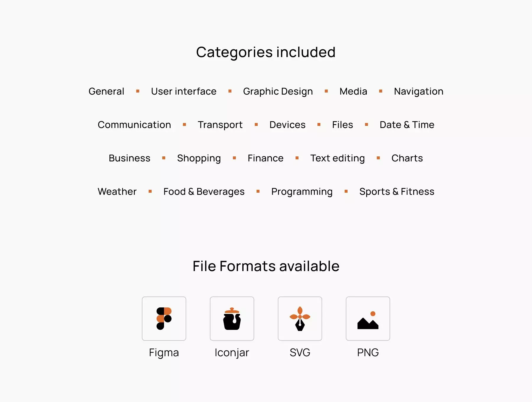532x402 pixels.
Task: Open the Text editing category
Action: [338, 158]
